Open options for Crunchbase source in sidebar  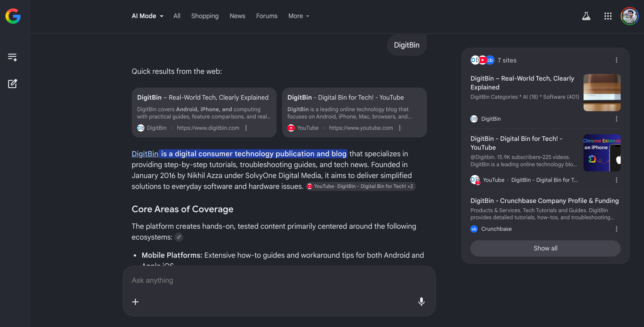coord(616,229)
